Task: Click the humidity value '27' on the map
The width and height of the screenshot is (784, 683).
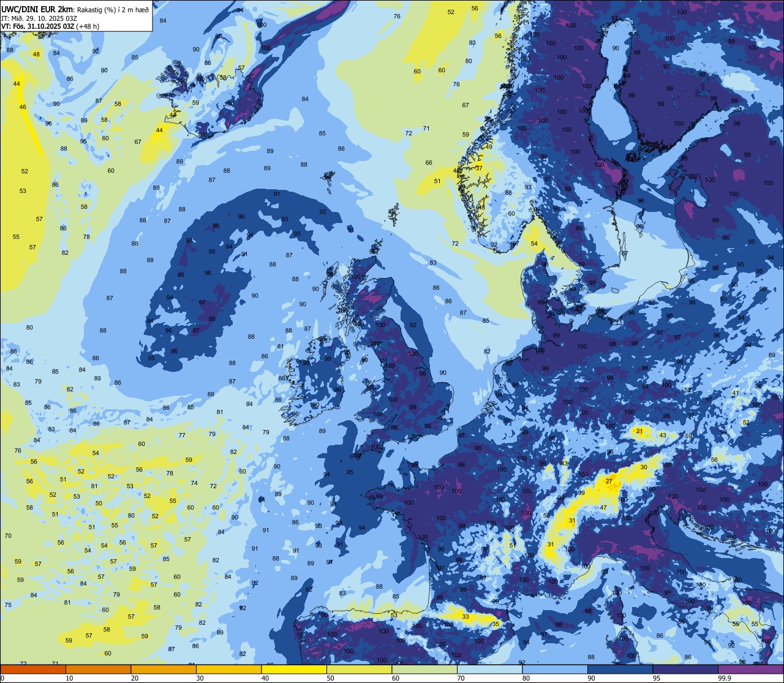Action: tap(609, 481)
